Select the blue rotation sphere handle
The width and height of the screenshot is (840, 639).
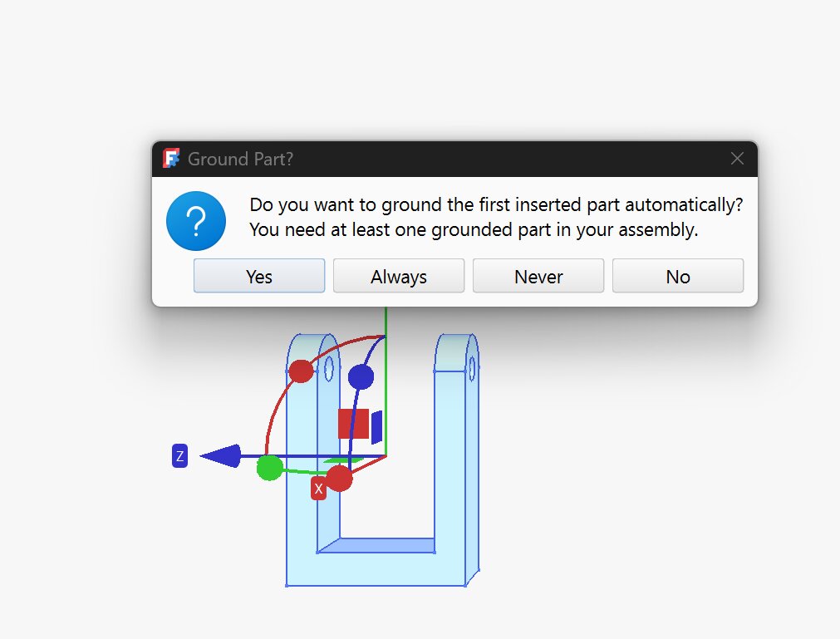[x=361, y=377]
